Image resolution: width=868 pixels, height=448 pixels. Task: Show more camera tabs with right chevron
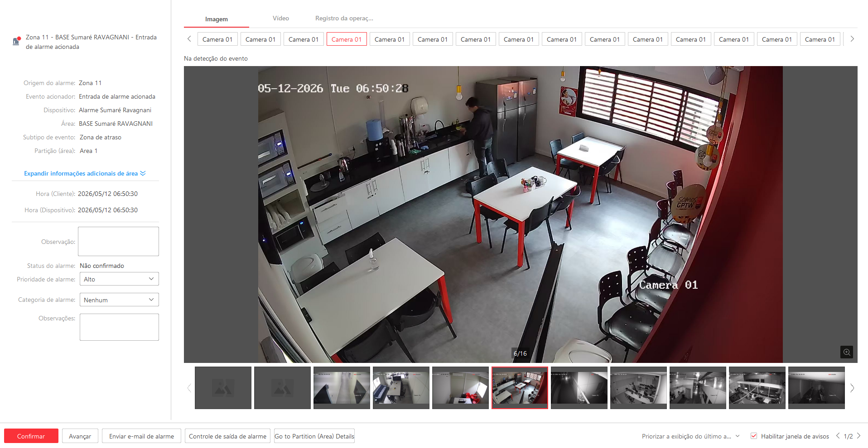pyautogui.click(x=852, y=39)
